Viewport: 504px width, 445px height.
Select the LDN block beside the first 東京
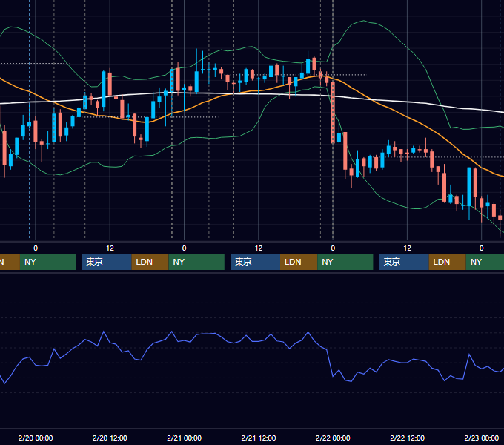(x=150, y=262)
